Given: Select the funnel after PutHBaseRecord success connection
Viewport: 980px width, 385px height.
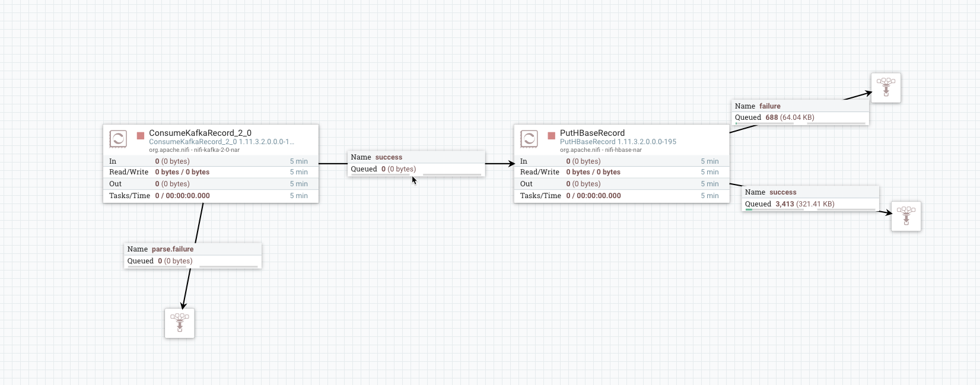Looking at the screenshot, I should coord(906,216).
